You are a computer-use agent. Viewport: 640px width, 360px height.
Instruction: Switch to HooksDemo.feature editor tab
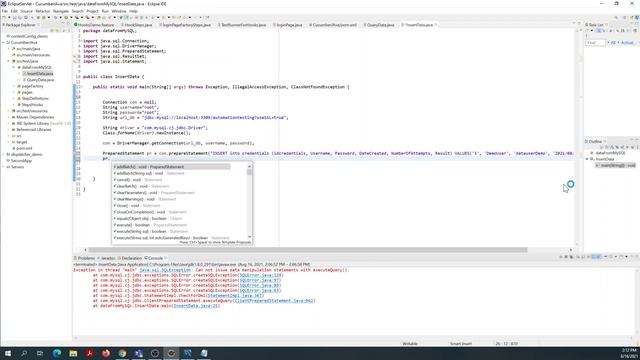[x=95, y=25]
